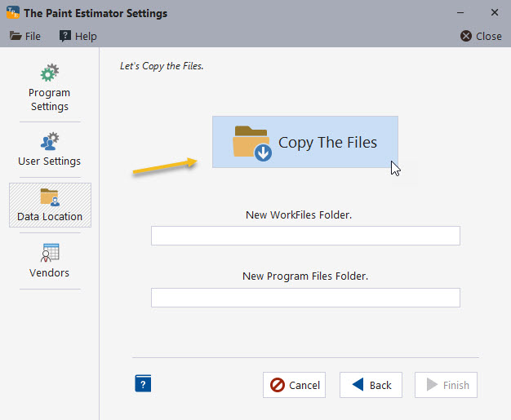This screenshot has width=511, height=420.
Task: Select the Data Location section
Action: (50, 206)
